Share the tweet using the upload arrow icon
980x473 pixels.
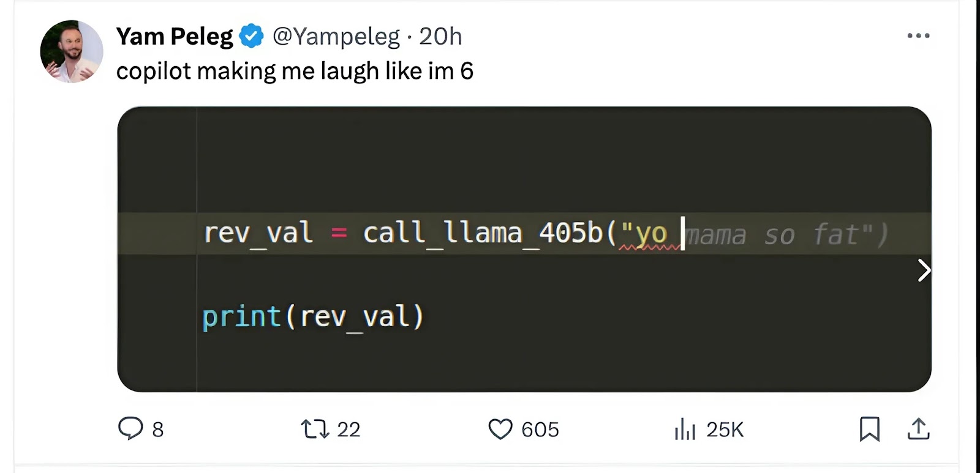[x=918, y=429]
